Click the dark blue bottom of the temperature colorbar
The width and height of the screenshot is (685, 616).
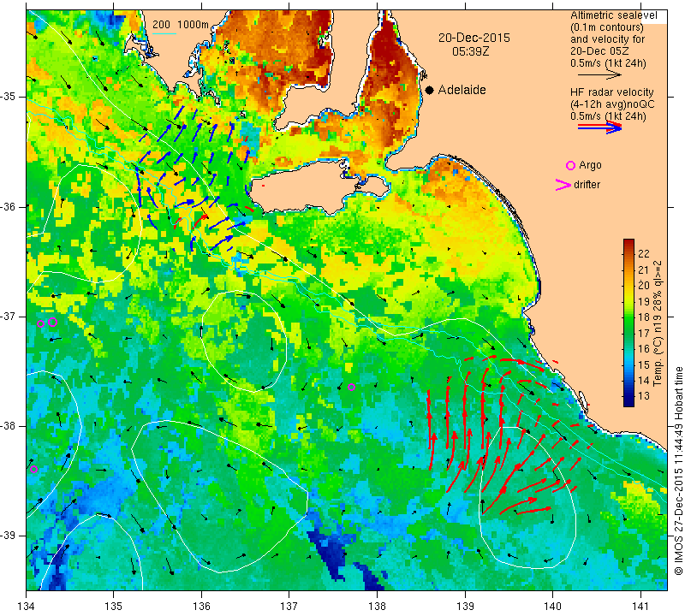click(x=628, y=401)
